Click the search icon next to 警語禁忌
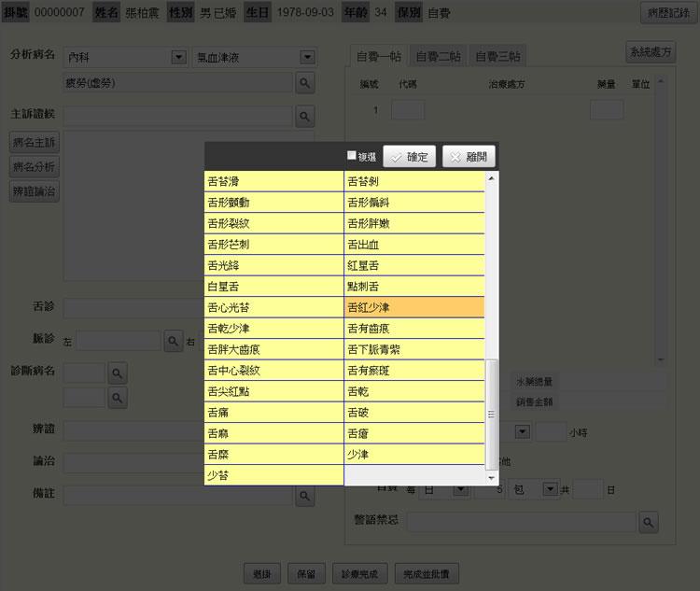The image size is (700, 591). tap(649, 521)
